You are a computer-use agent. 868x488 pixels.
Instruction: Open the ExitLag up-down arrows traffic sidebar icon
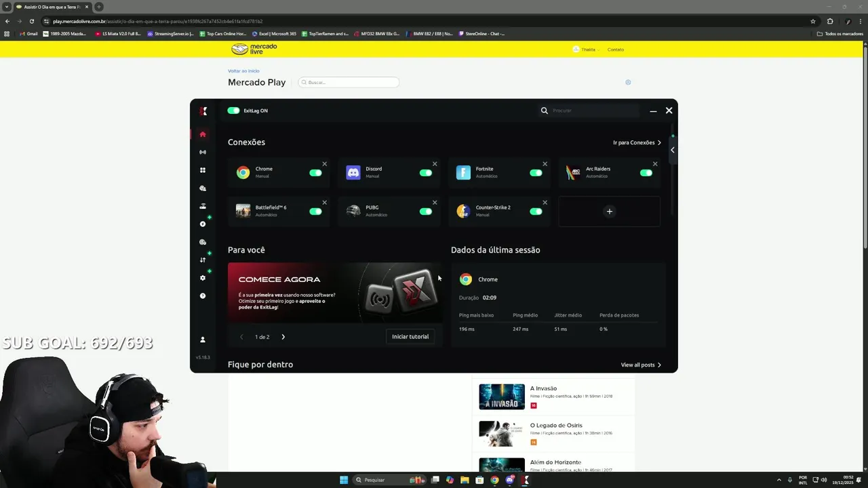pyautogui.click(x=202, y=260)
